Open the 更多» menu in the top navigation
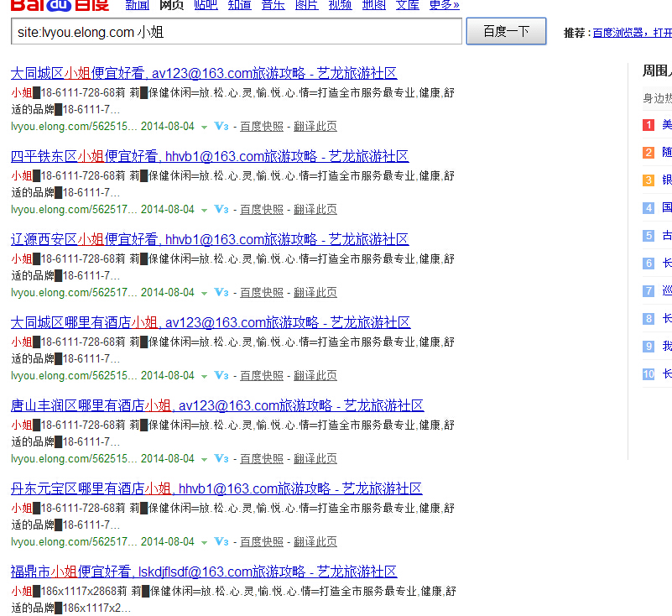The image size is (672, 616). 444,5
